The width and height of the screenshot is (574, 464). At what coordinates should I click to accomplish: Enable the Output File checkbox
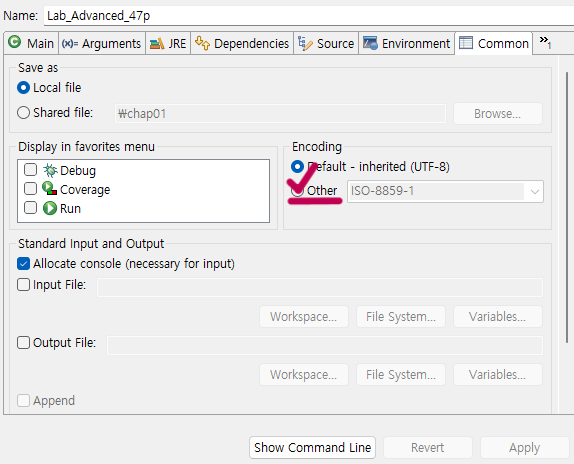(23, 343)
